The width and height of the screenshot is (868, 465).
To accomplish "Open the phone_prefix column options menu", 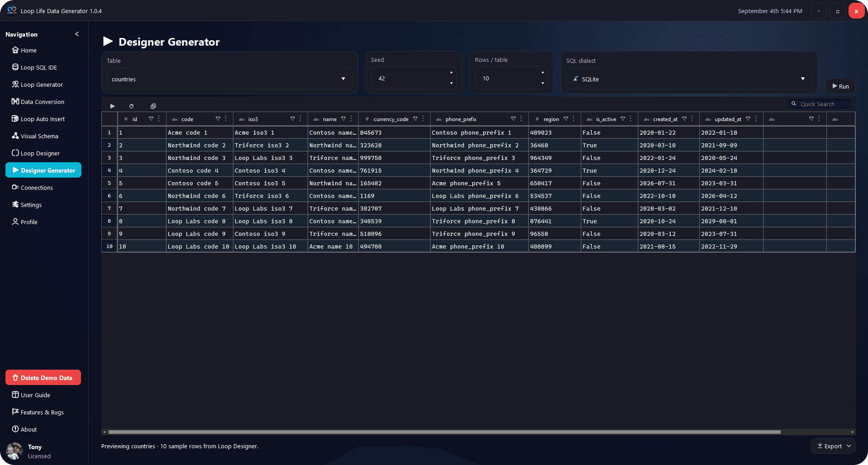I will point(521,119).
